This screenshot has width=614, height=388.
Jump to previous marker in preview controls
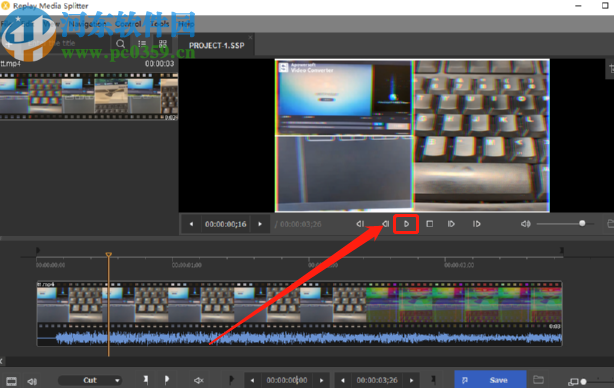[x=360, y=224]
